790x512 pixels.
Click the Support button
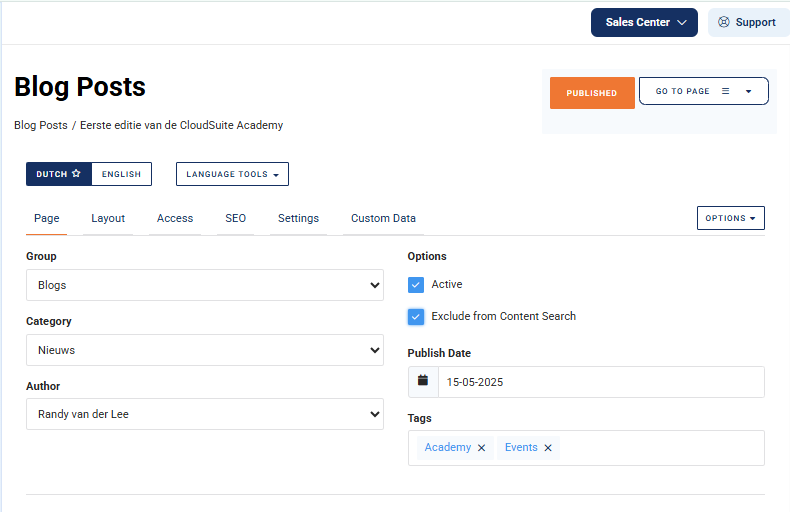click(x=748, y=22)
